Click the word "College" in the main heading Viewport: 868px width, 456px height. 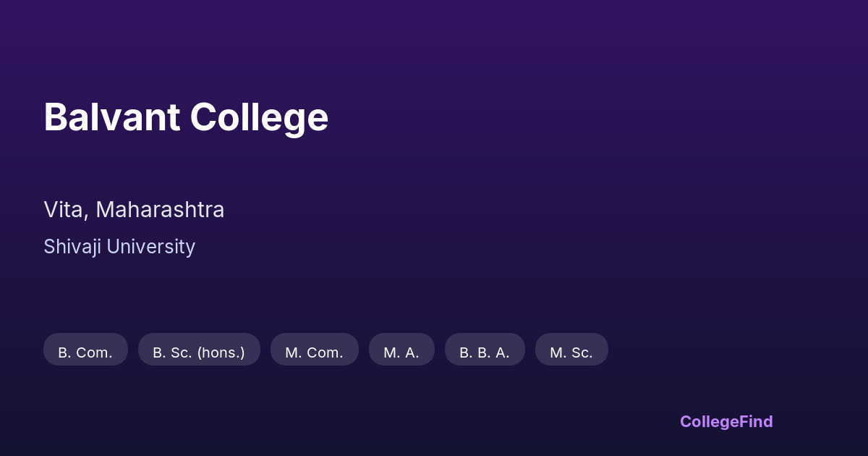click(x=259, y=117)
